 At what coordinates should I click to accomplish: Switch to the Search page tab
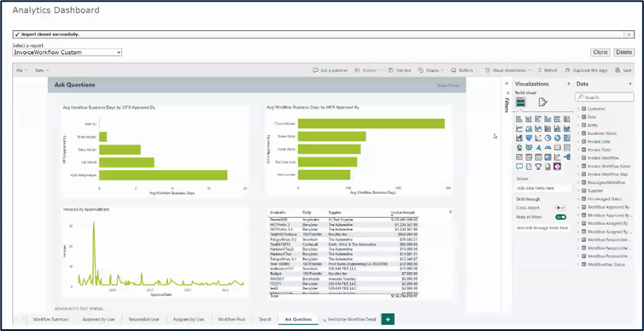(x=265, y=319)
